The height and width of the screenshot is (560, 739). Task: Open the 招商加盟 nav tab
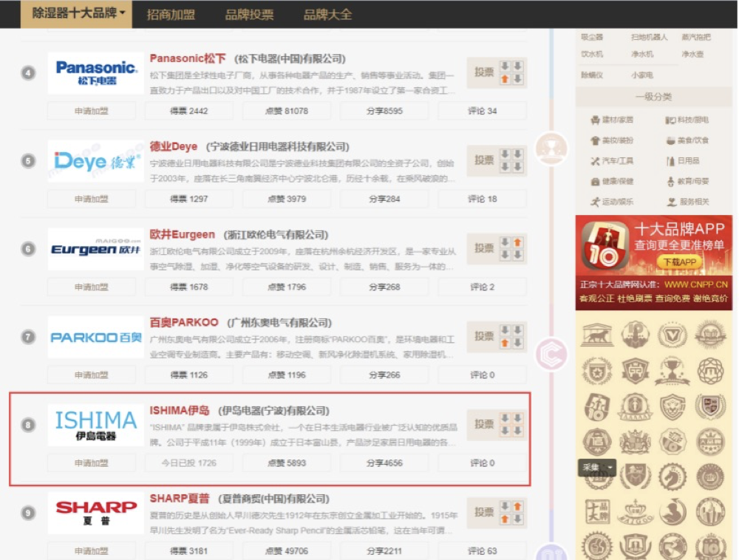pos(171,15)
